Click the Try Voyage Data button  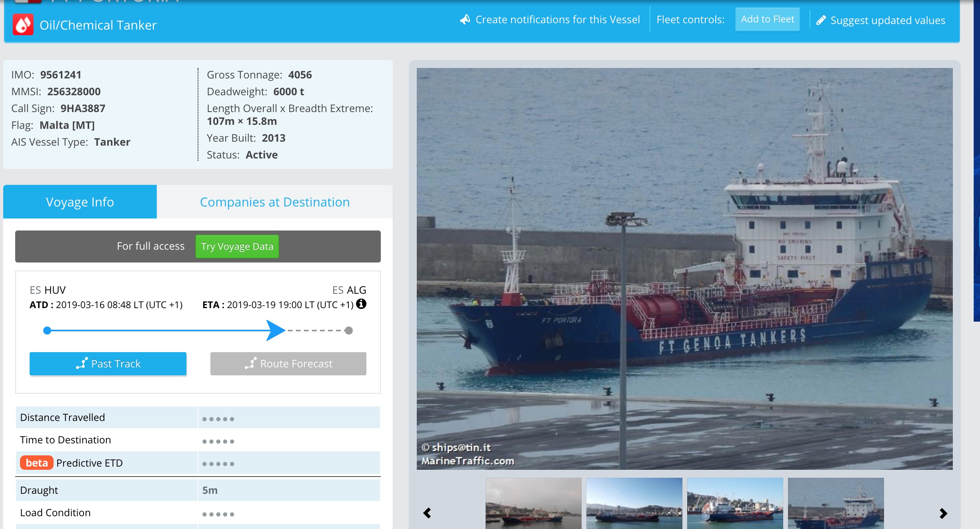click(237, 246)
